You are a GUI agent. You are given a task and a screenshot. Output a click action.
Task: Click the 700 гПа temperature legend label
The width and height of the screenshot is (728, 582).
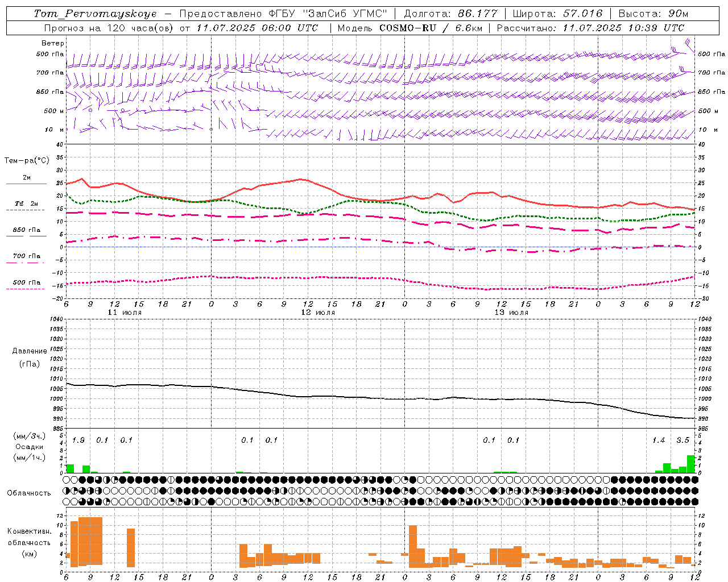tap(27, 256)
